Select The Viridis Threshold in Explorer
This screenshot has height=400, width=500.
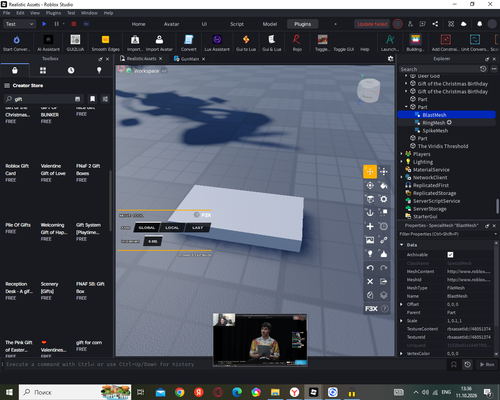tap(443, 146)
